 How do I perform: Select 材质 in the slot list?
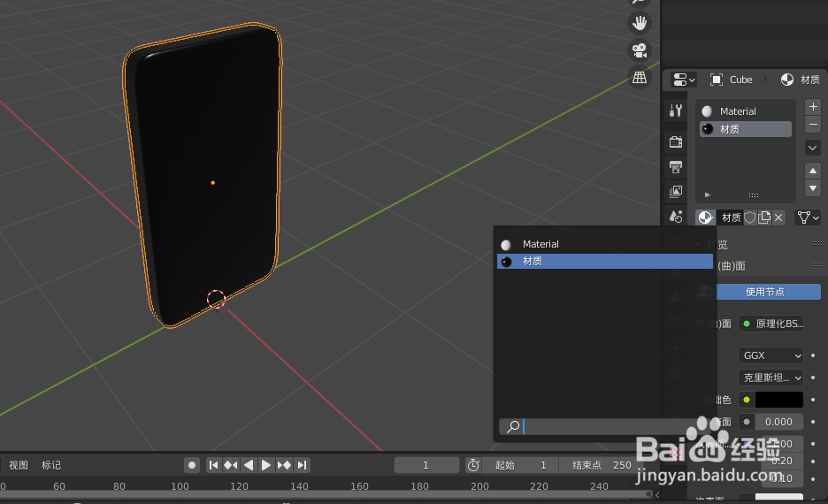[746, 129]
